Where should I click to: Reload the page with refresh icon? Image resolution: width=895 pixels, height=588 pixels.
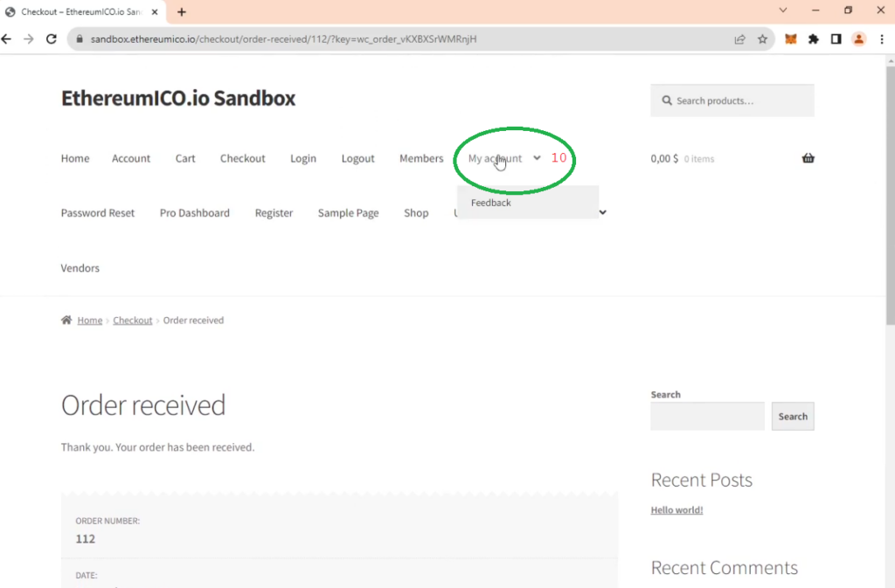[x=52, y=39]
